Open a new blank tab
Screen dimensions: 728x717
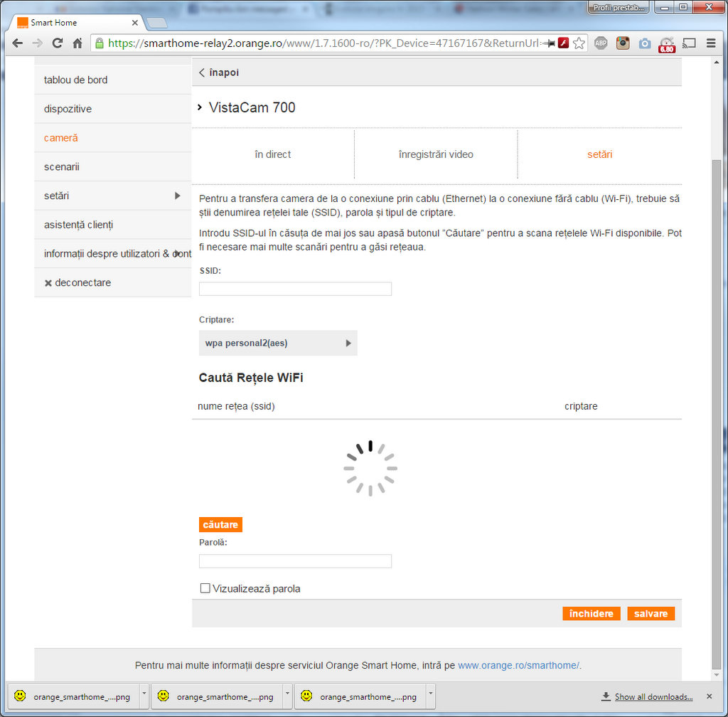tap(157, 23)
